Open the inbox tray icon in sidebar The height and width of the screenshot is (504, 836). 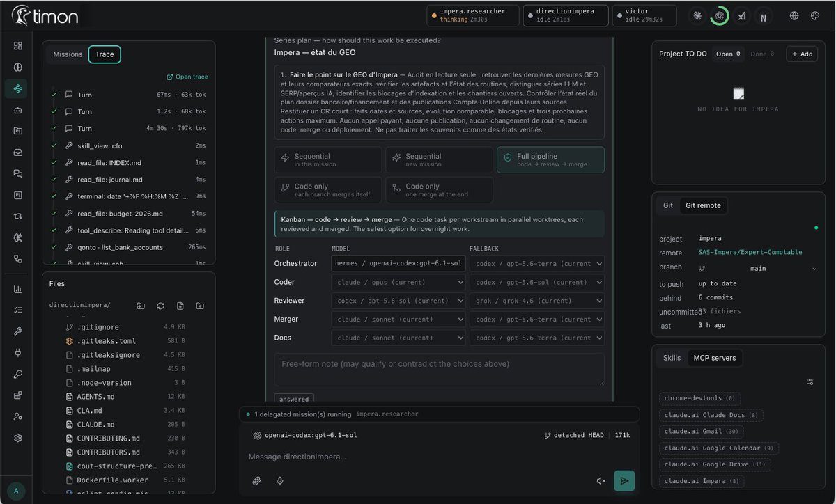[18, 152]
